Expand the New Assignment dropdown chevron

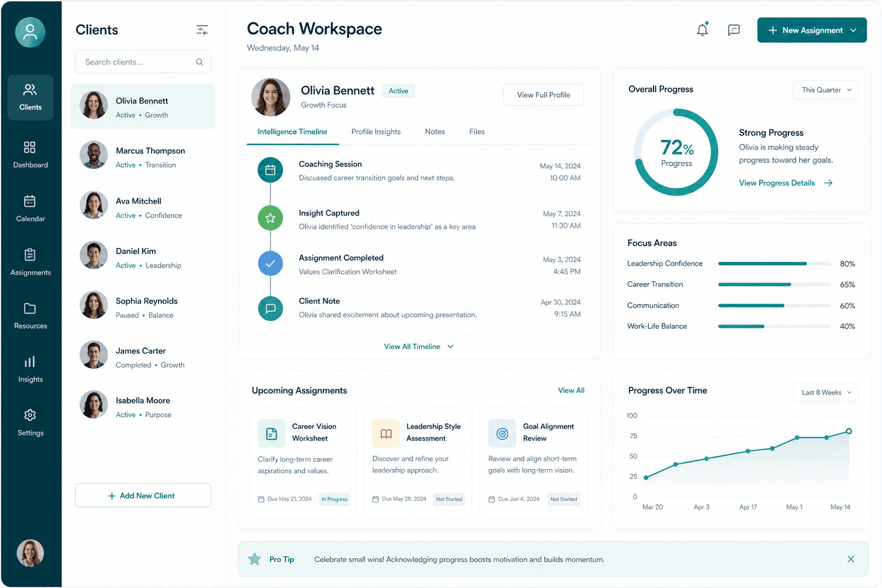(x=853, y=30)
